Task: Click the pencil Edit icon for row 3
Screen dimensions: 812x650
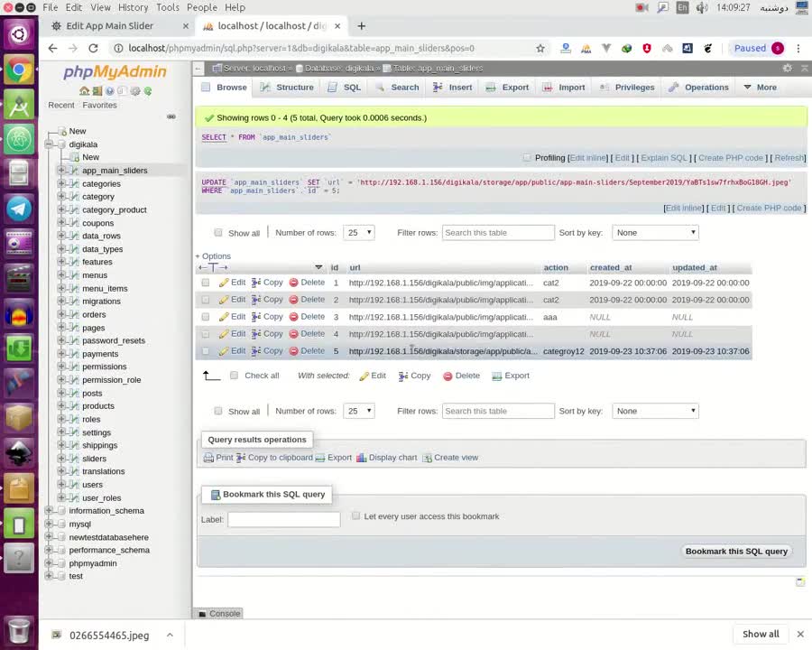Action: pos(224,317)
